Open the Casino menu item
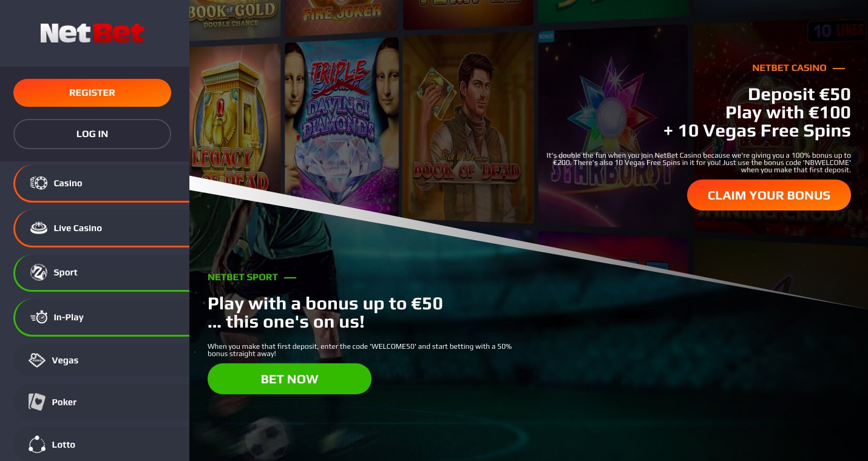The height and width of the screenshot is (461, 868). coord(101,183)
